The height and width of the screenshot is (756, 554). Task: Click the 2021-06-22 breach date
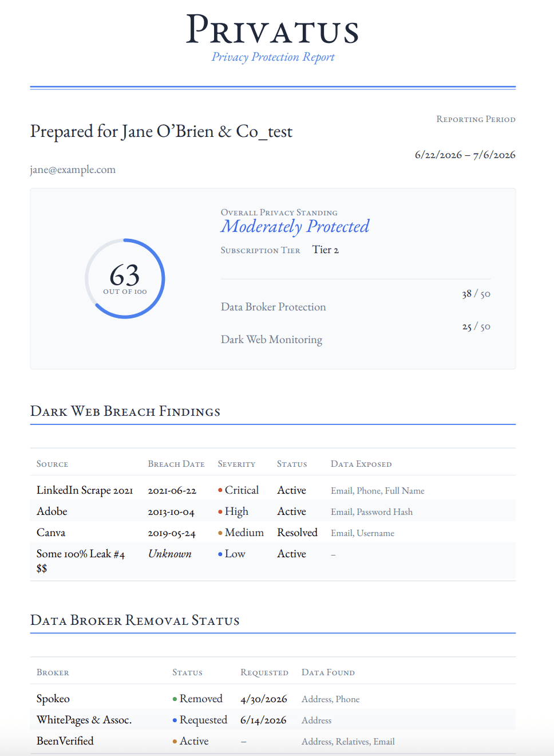point(172,491)
